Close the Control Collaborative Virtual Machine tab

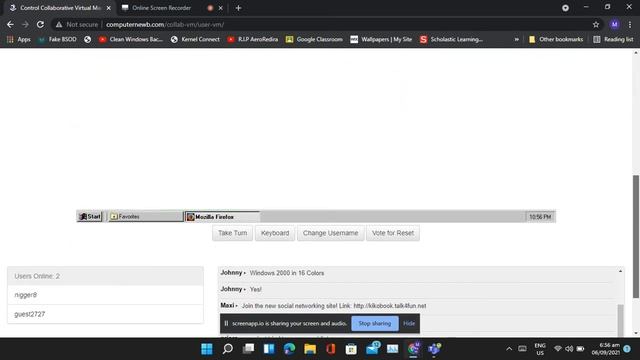[x=109, y=8]
